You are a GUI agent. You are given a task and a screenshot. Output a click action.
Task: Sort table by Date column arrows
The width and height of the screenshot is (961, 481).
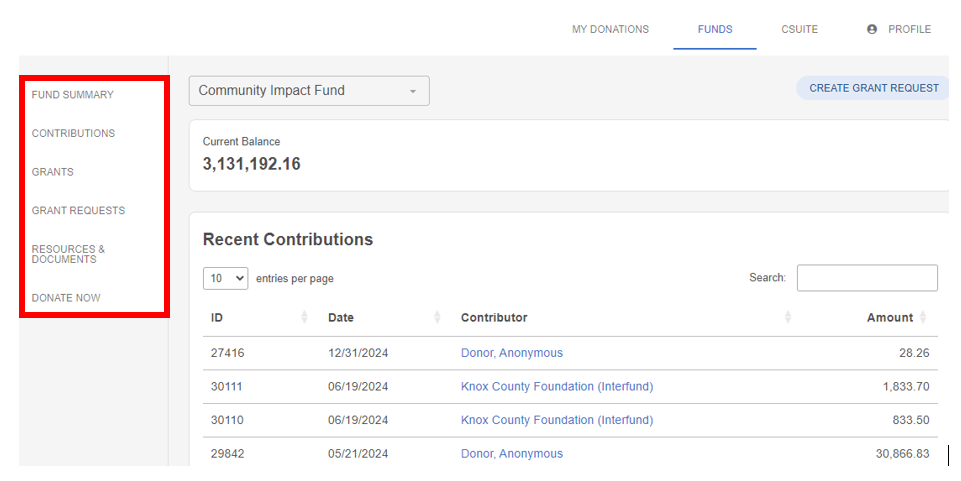pyautogui.click(x=437, y=317)
